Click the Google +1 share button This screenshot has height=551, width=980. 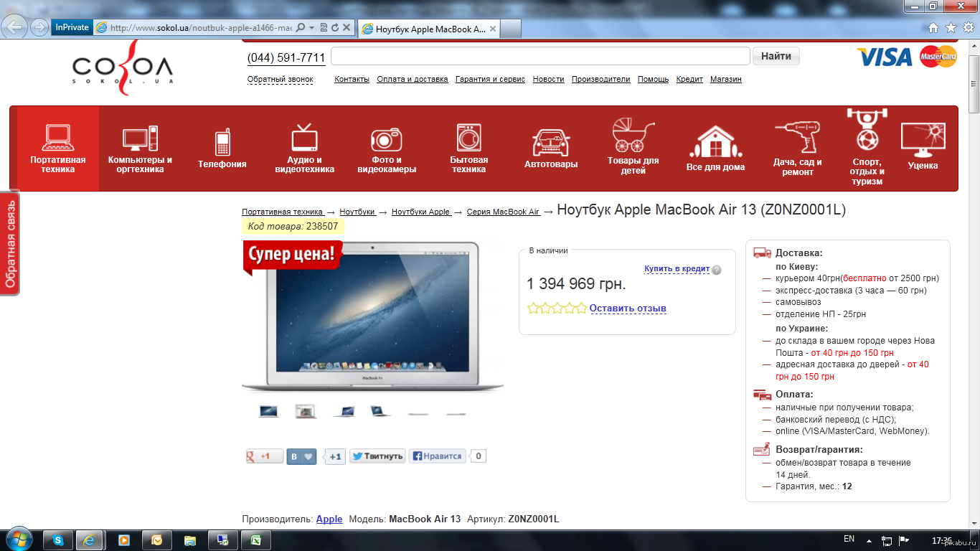coord(265,456)
